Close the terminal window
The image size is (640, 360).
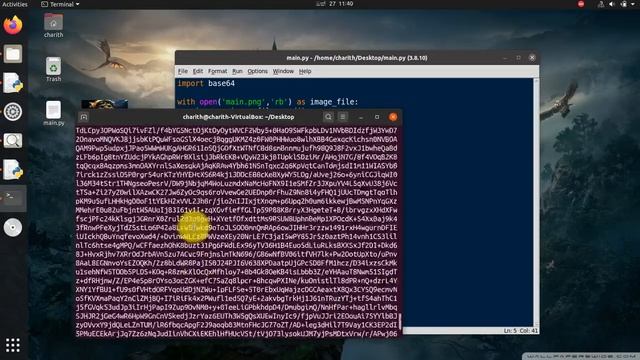(x=393, y=117)
